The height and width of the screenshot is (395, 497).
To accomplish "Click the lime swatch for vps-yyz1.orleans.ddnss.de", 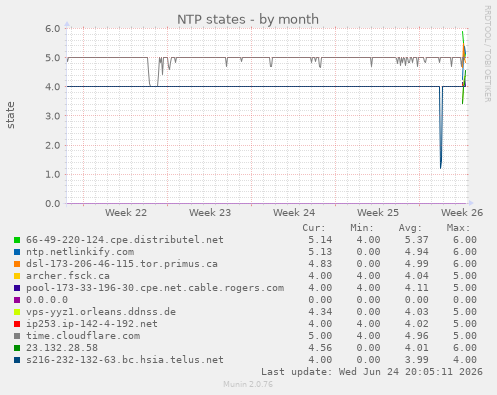I will [x=17, y=312].
